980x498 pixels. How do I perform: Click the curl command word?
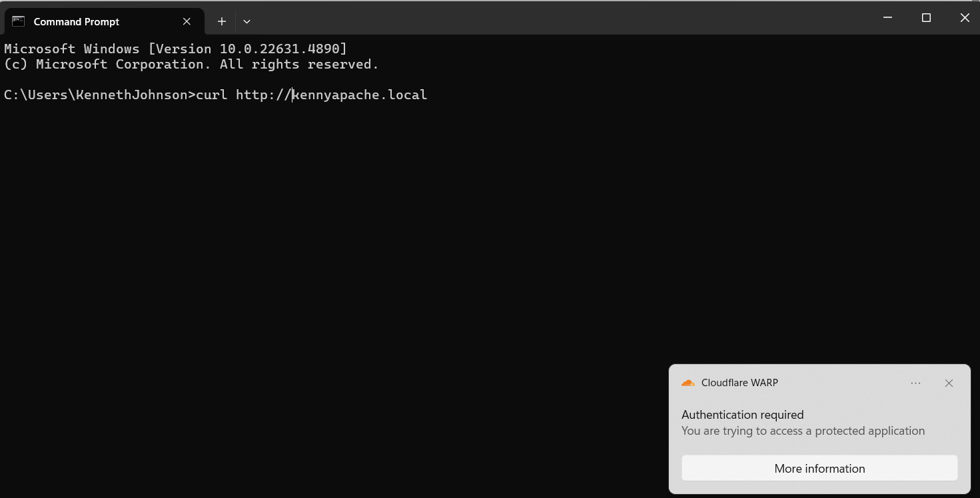click(212, 95)
